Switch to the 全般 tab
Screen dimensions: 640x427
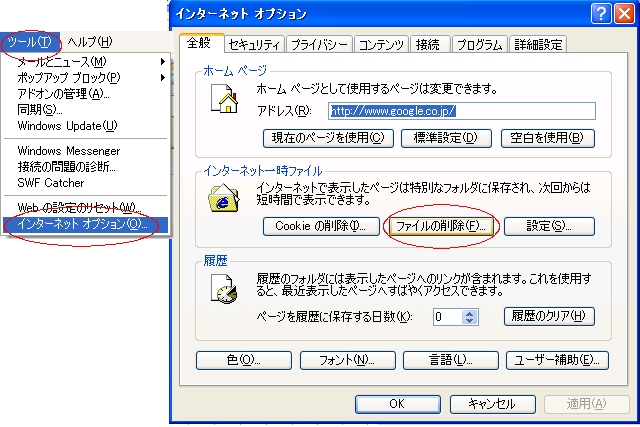[x=202, y=43]
